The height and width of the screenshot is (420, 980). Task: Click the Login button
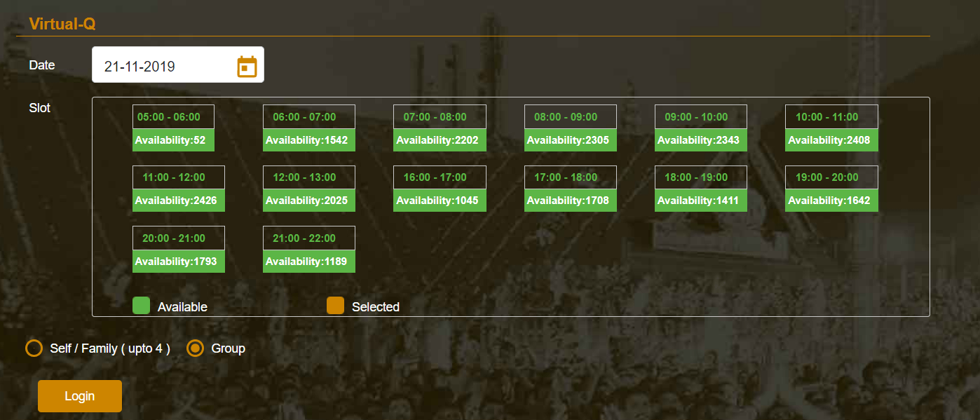80,396
